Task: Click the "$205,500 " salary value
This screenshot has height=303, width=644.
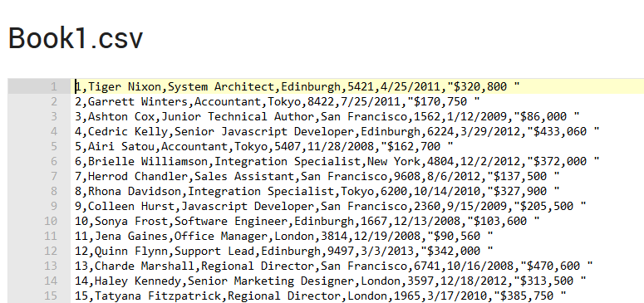Action: 550,206
